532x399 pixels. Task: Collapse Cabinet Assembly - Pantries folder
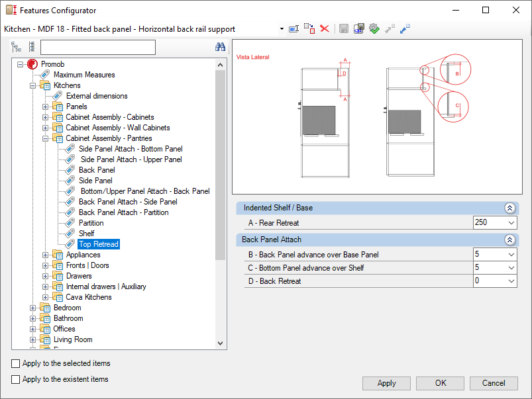click(45, 138)
